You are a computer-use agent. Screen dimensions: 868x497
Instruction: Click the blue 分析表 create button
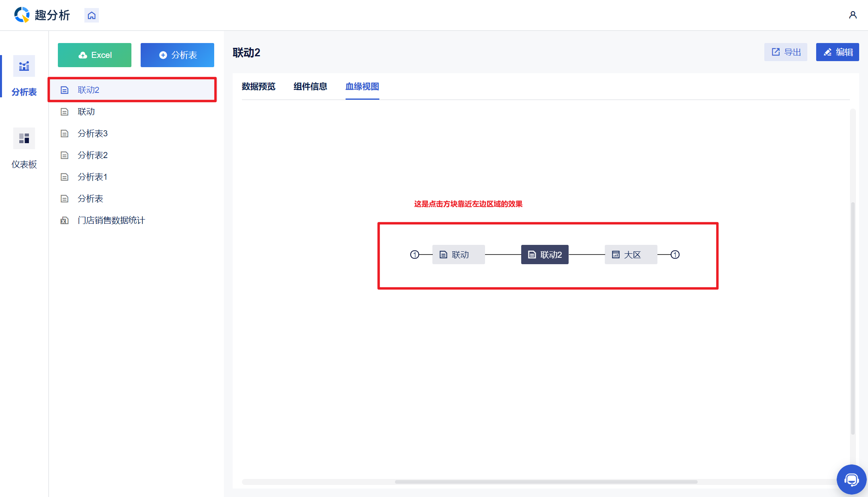pyautogui.click(x=177, y=55)
